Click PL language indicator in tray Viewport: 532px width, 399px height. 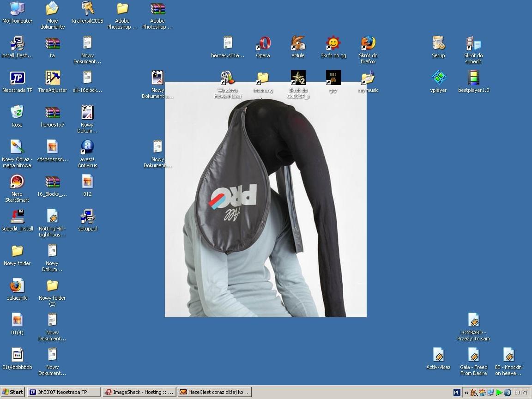pyautogui.click(x=457, y=393)
